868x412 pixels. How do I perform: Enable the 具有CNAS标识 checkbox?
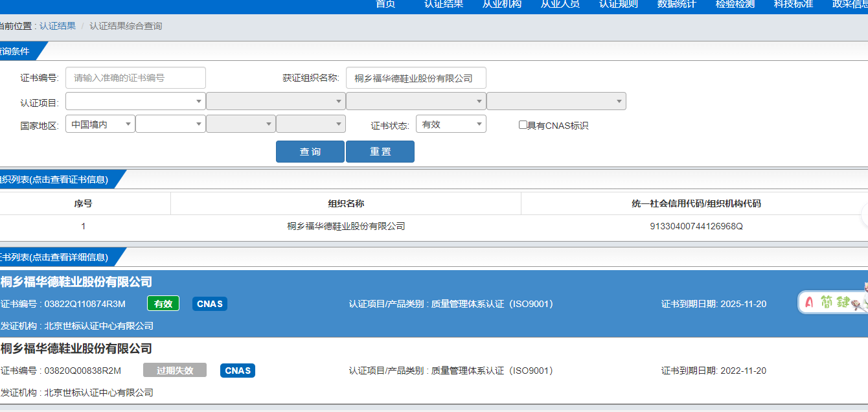point(523,125)
